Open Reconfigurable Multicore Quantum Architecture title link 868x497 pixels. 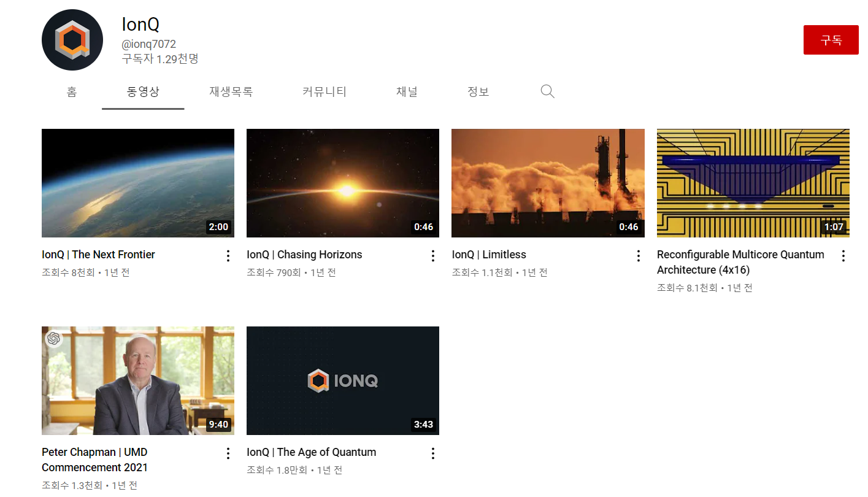740,262
